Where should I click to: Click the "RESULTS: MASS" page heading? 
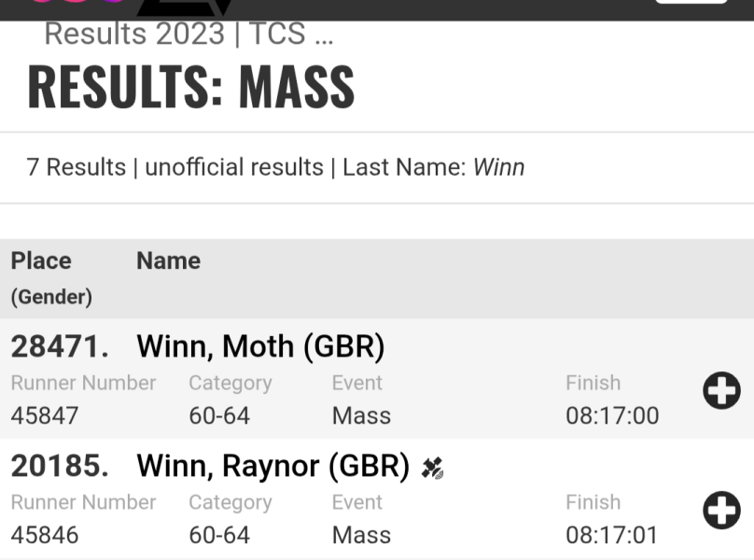pos(190,87)
